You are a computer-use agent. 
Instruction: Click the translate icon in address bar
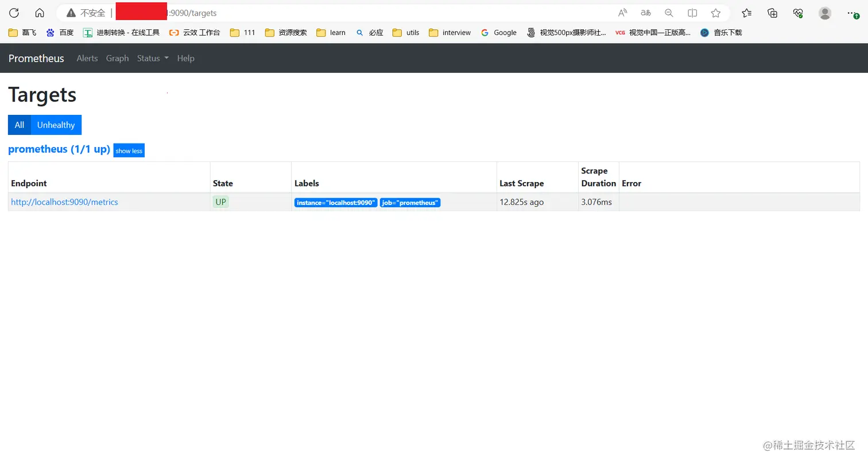click(x=646, y=13)
